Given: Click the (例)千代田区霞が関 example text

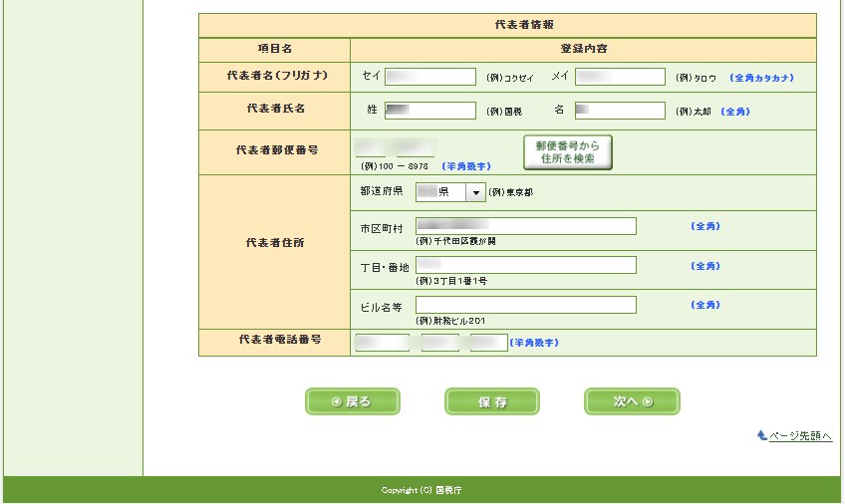Looking at the screenshot, I should [x=456, y=241].
